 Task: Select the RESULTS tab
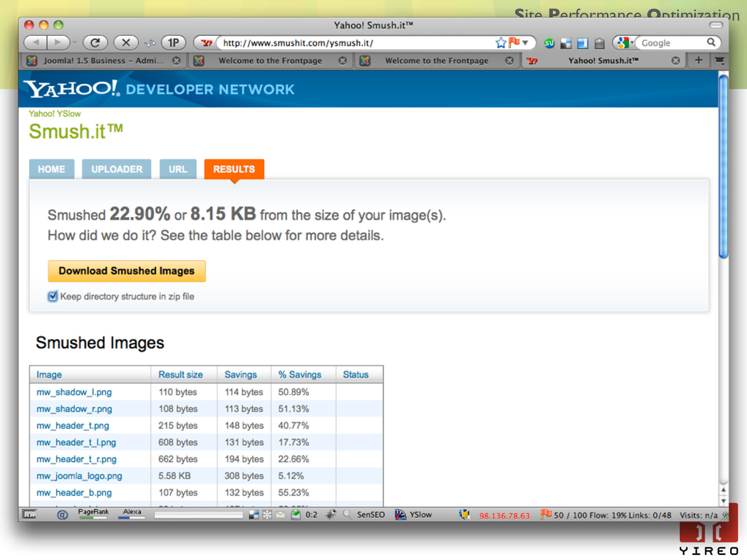(234, 169)
